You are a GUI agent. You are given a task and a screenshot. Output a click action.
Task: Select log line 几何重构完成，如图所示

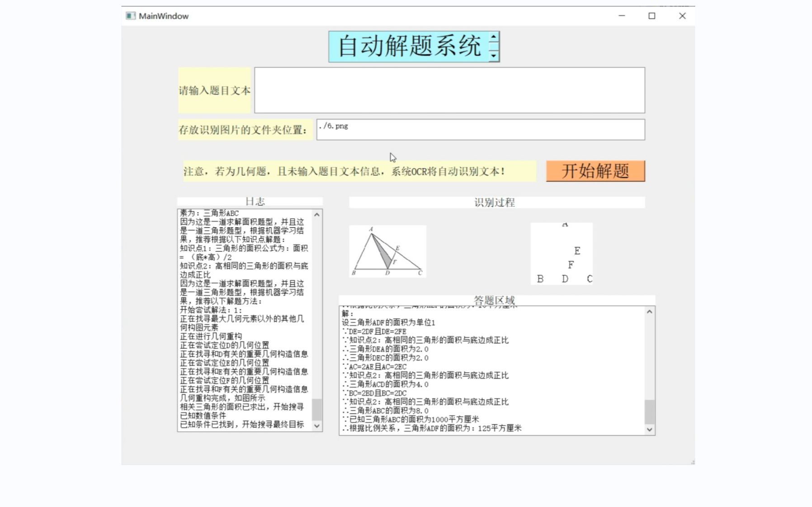(x=222, y=398)
